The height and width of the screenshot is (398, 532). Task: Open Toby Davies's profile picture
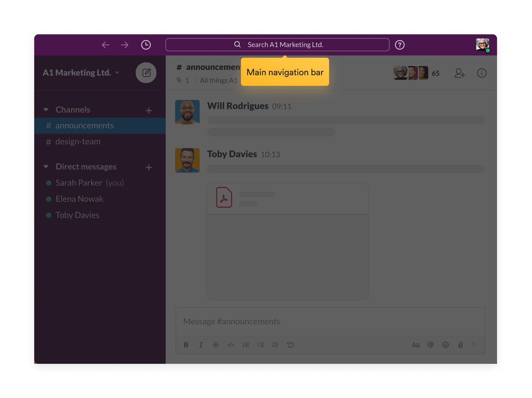pyautogui.click(x=187, y=160)
